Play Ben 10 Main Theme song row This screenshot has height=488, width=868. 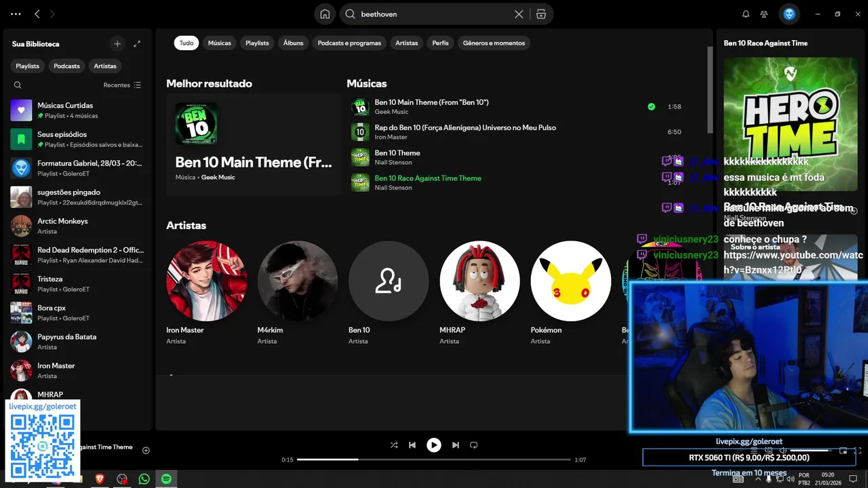(x=519, y=106)
